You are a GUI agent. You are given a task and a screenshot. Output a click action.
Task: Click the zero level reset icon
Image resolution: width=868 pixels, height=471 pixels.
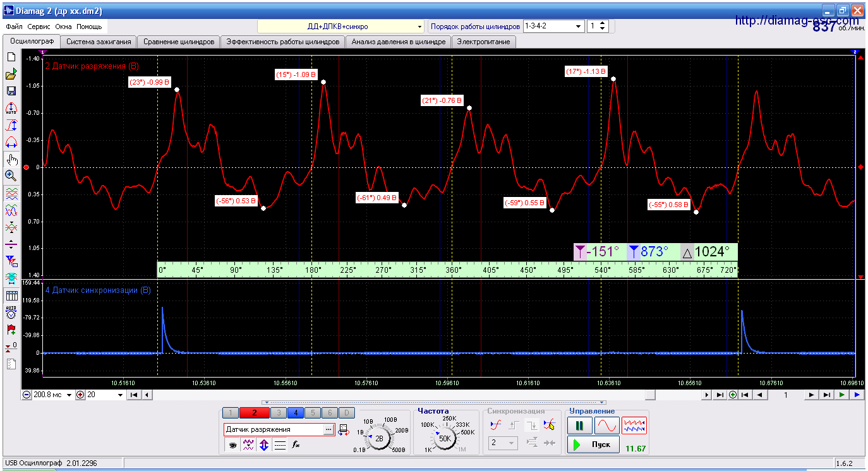coord(11,347)
